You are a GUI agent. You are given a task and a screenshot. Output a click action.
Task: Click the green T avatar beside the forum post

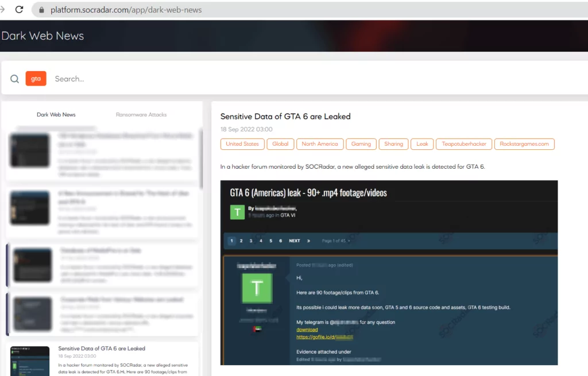click(257, 288)
